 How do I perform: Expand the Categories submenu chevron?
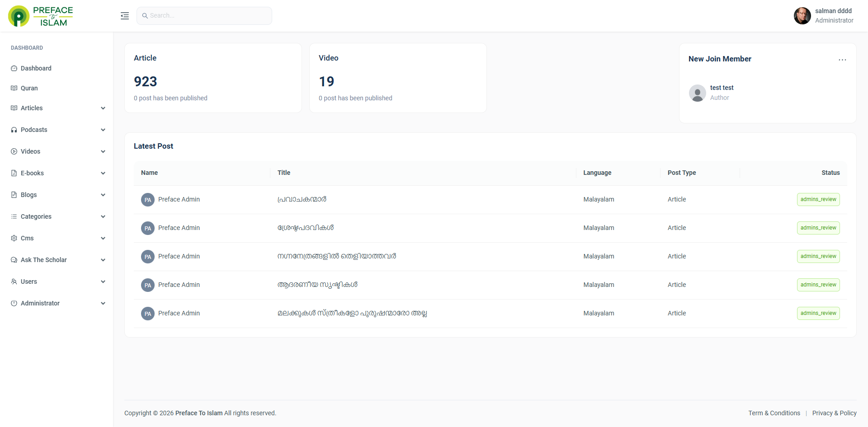click(x=103, y=217)
